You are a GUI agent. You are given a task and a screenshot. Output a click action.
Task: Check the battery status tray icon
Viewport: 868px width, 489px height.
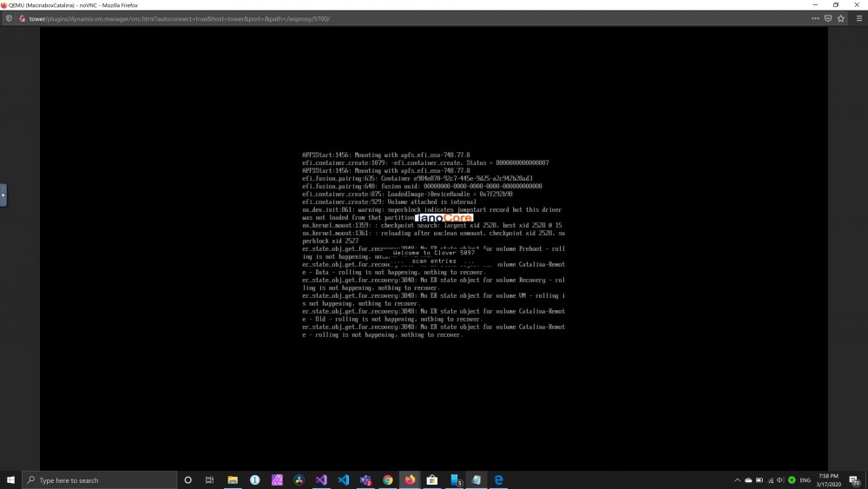point(759,480)
